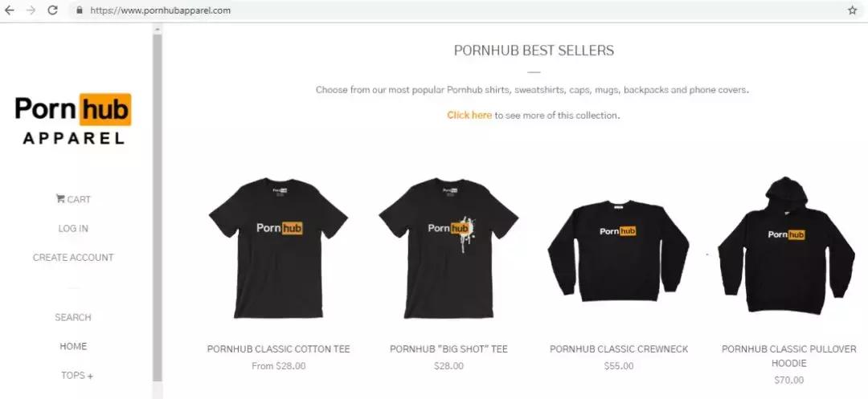Click the browser forward arrow
This screenshot has width=868, height=399.
(x=31, y=10)
